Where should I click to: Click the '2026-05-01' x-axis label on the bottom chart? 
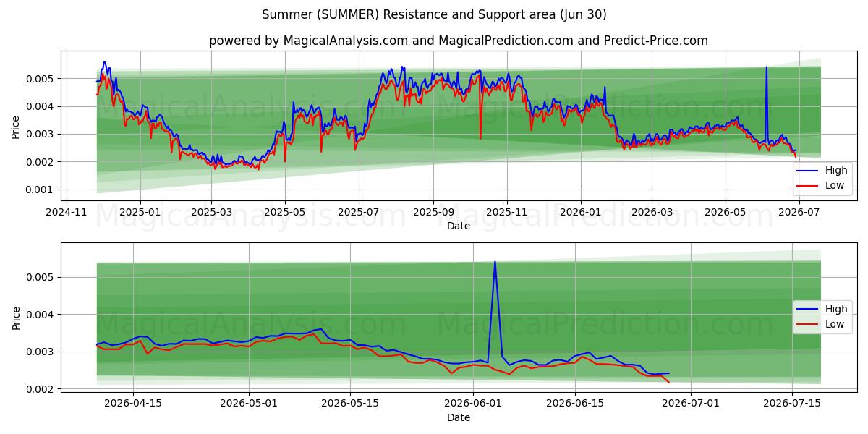[249, 404]
